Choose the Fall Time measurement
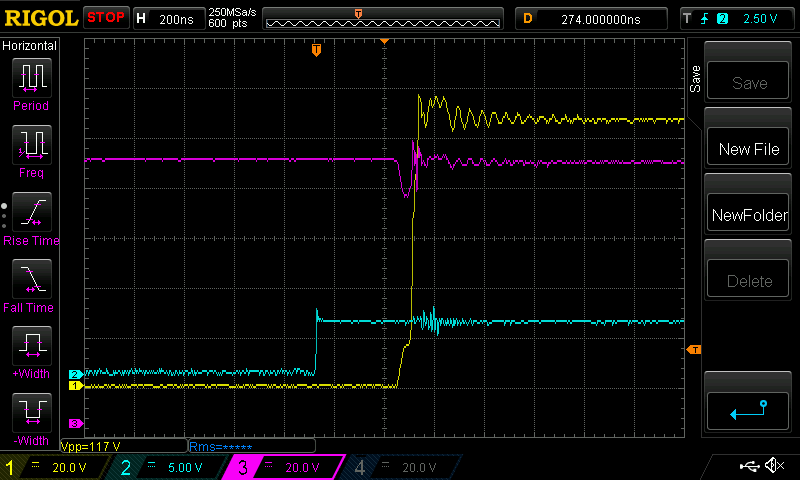The height and width of the screenshot is (480, 800). pos(30,280)
